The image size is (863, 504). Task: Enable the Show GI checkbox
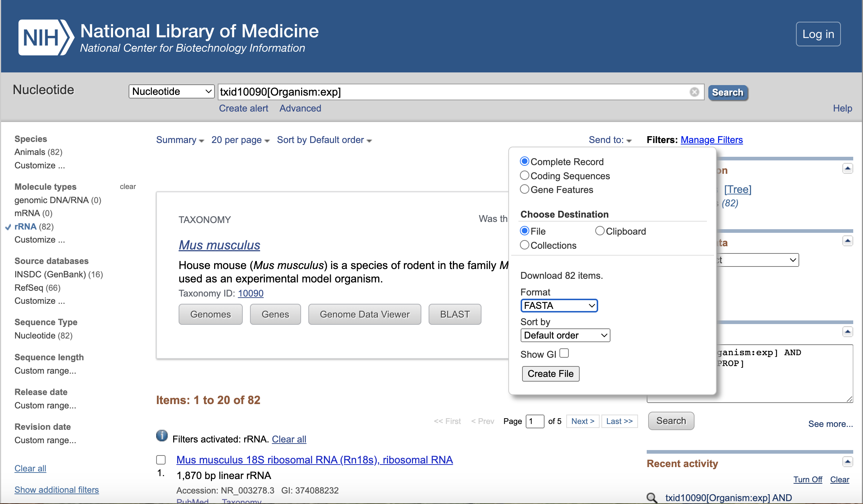564,353
